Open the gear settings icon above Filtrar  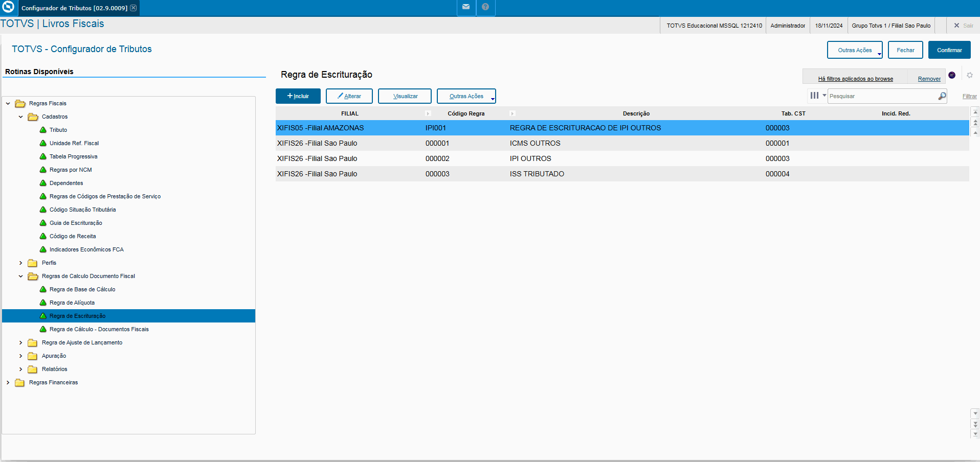(970, 75)
